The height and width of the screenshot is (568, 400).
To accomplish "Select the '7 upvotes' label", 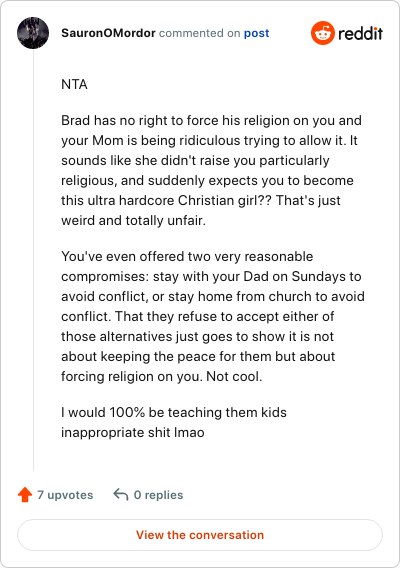I will (x=65, y=495).
